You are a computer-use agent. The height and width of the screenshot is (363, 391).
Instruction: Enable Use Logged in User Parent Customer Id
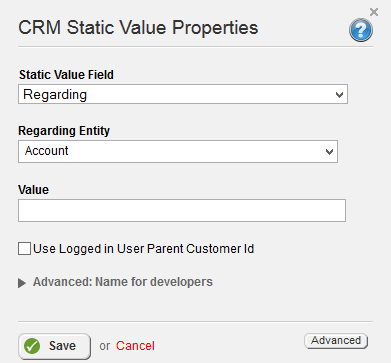click(x=24, y=249)
